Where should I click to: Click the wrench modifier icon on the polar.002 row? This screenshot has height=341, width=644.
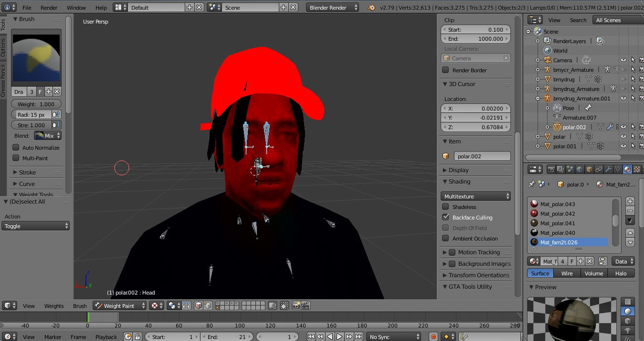[x=610, y=127]
